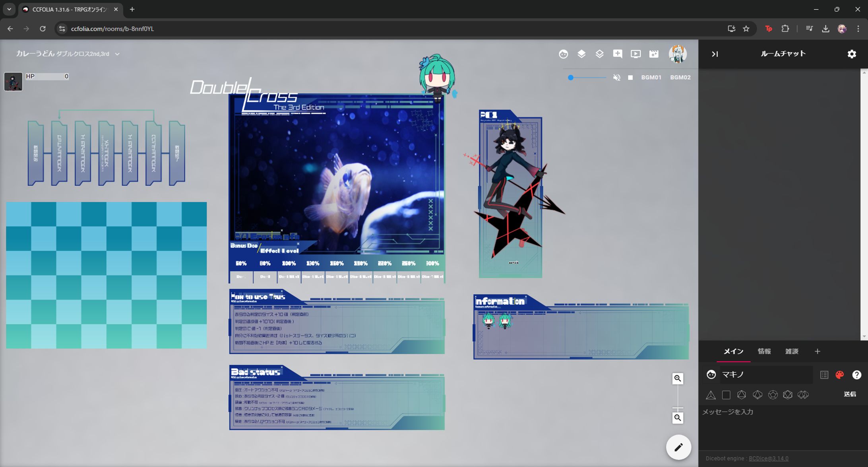Toggle the BGM mute speaker icon
The image size is (868, 467).
click(617, 78)
